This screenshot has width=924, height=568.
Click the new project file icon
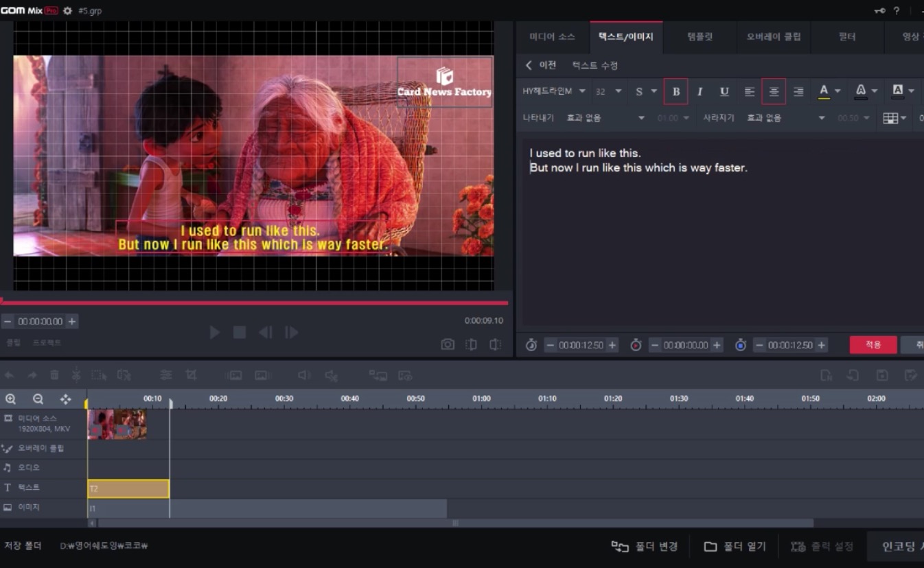point(827,375)
